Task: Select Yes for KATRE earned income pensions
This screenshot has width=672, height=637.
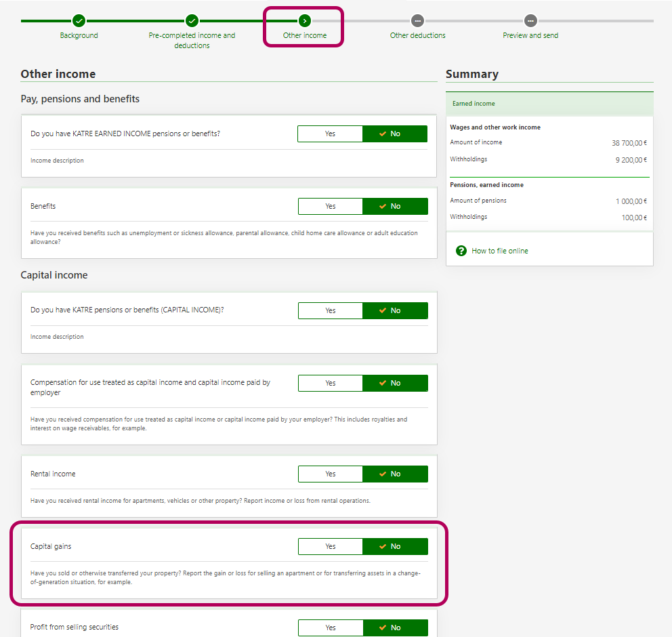Action: tap(330, 134)
